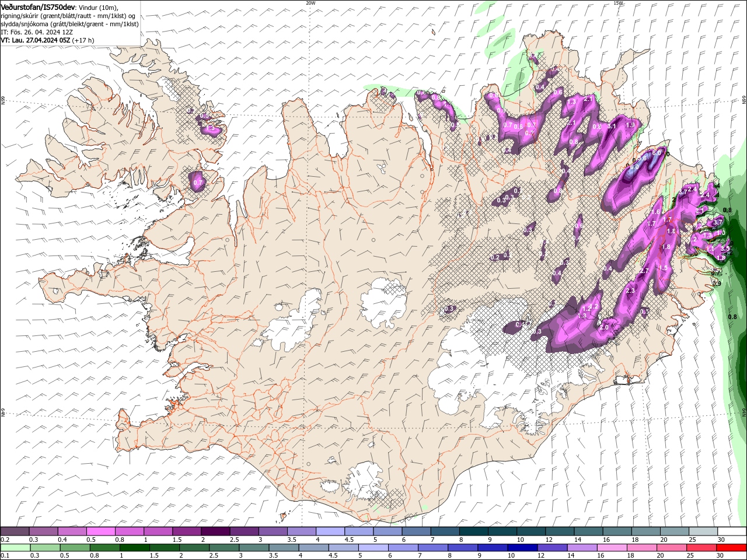Click the "rigning/skúrir" description line
Viewport: 747px width, 560px height.
click(69, 16)
